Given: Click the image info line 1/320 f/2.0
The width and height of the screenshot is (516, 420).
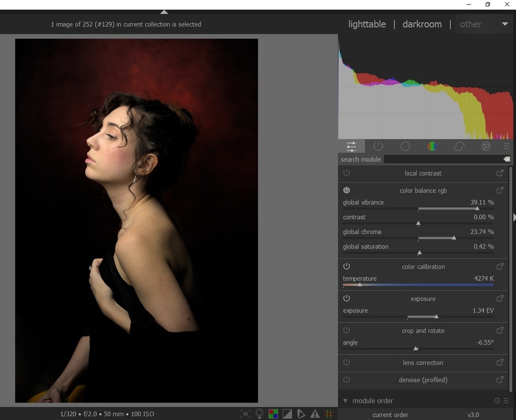Looking at the screenshot, I should coord(107,414).
